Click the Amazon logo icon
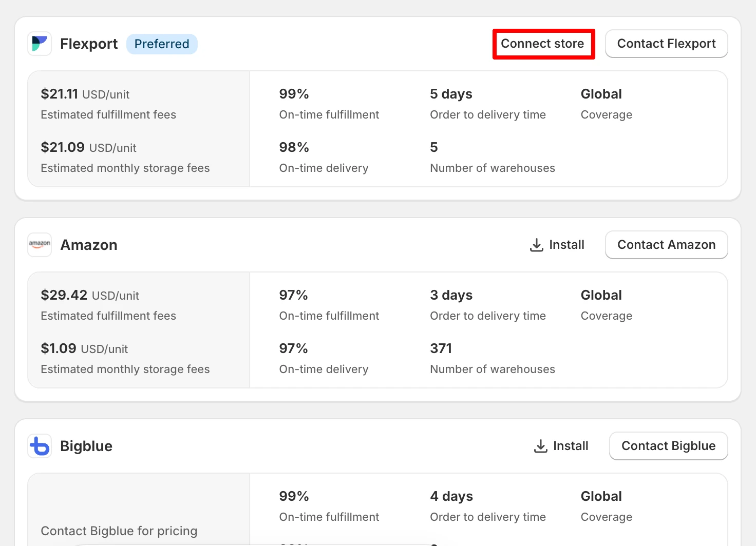Viewport: 756px width, 546px height. click(x=40, y=245)
